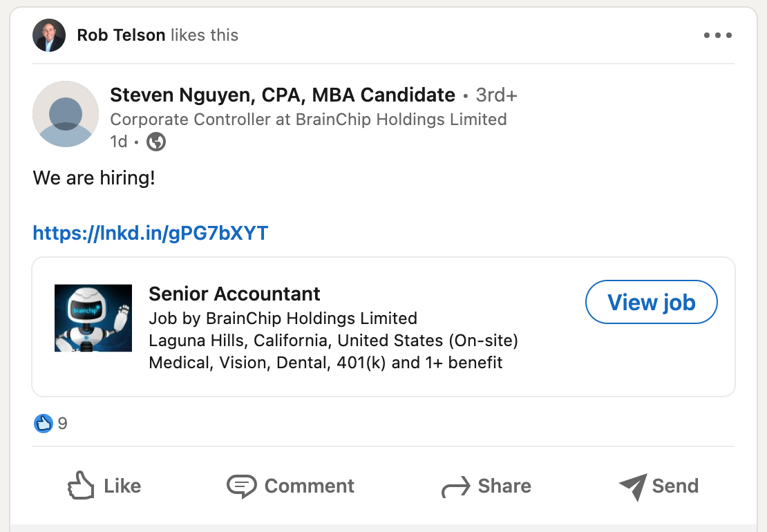Click Rob Telson's profile photo
The height and width of the screenshot is (532, 767).
[x=49, y=35]
